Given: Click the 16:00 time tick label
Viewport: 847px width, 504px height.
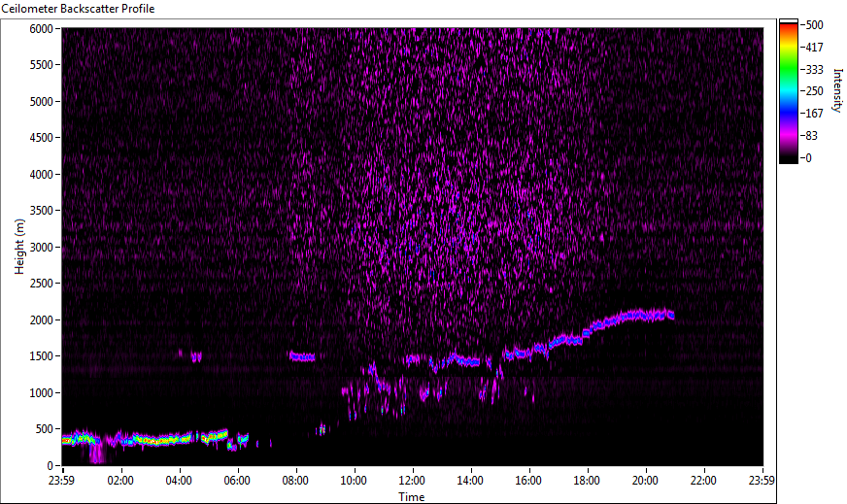Looking at the screenshot, I should [x=528, y=481].
